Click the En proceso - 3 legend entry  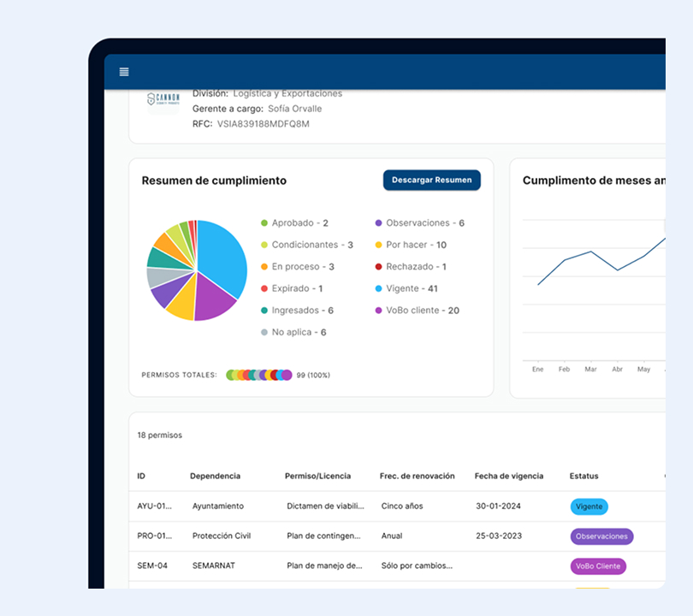click(298, 267)
